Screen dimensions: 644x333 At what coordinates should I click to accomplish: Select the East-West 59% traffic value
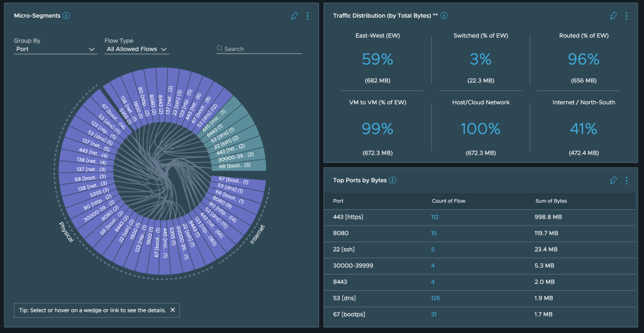(x=377, y=60)
